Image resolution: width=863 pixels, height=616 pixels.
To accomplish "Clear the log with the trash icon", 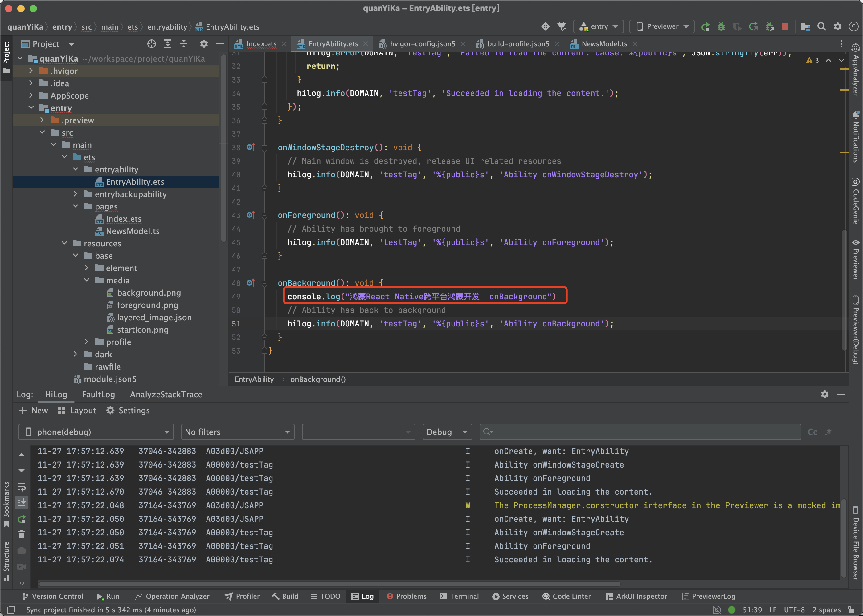I will point(22,534).
